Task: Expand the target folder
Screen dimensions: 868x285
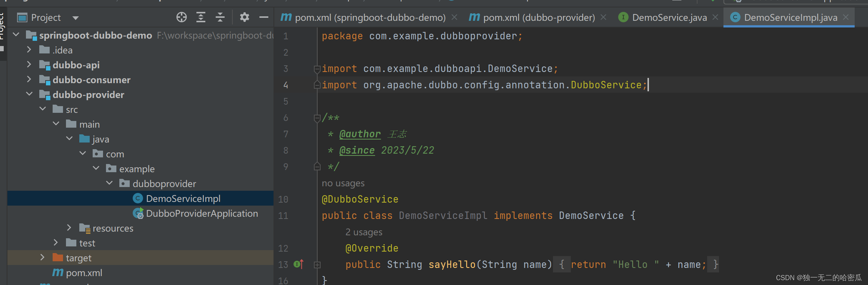Action: click(x=43, y=258)
